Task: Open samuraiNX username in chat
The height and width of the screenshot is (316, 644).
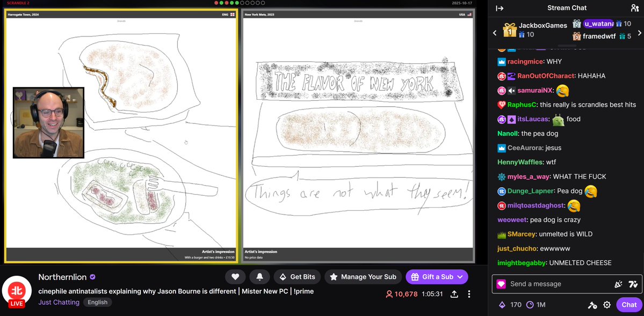Action: [534, 90]
